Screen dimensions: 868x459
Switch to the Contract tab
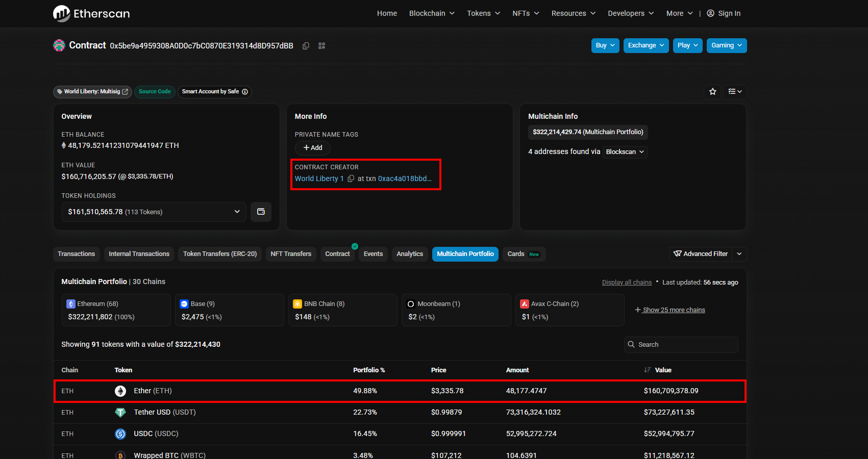(338, 254)
